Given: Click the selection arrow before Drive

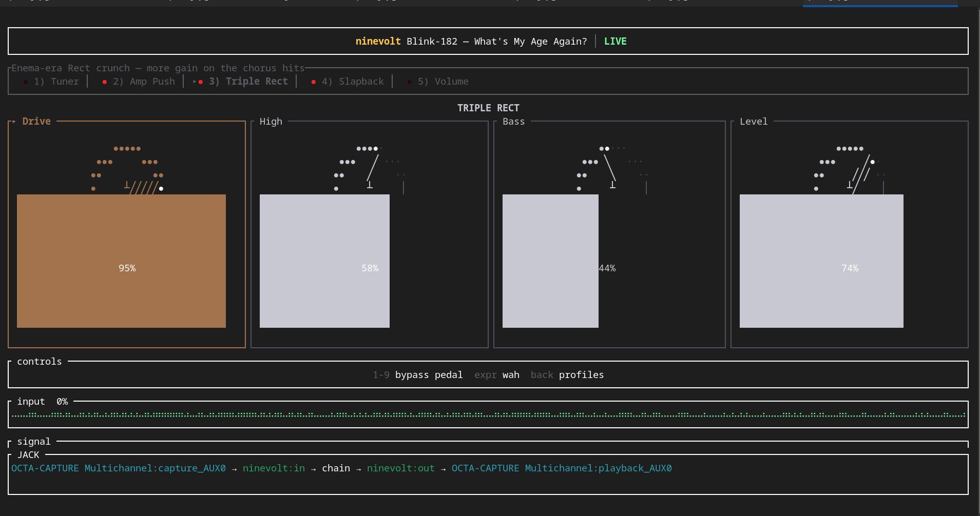Looking at the screenshot, I should point(14,122).
